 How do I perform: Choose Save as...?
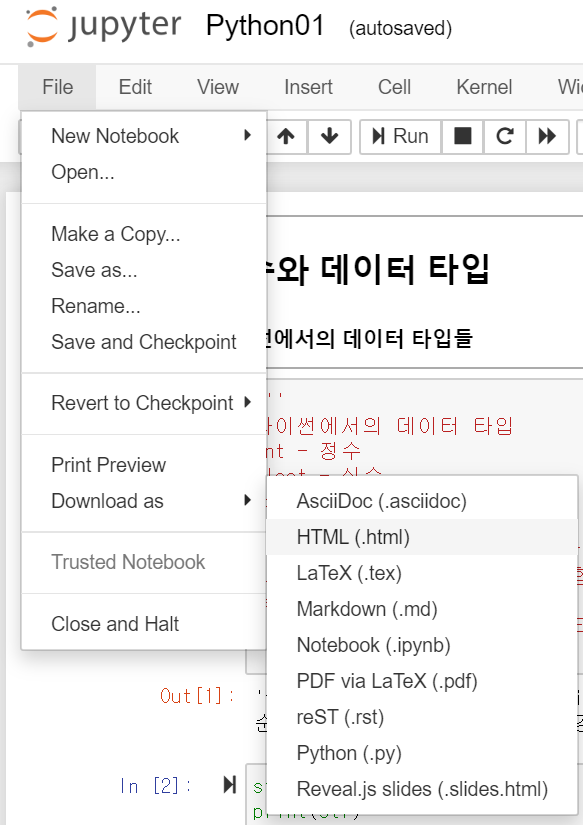144,270
